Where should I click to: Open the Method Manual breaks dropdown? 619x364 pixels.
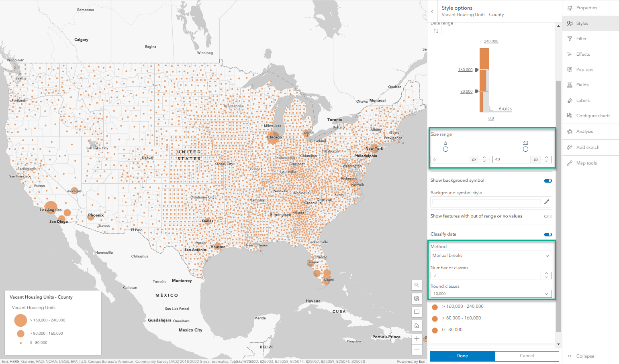tap(491, 256)
